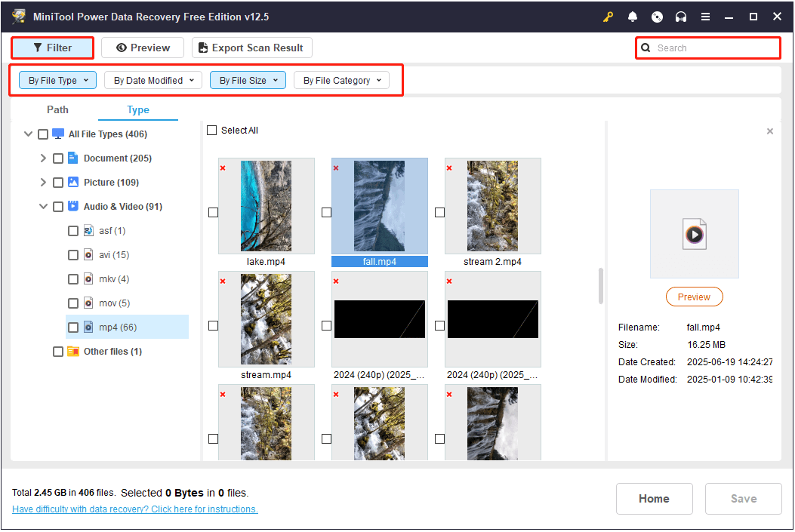Click the file list vertical scrollbar
This screenshot has width=795, height=532.
(601, 286)
